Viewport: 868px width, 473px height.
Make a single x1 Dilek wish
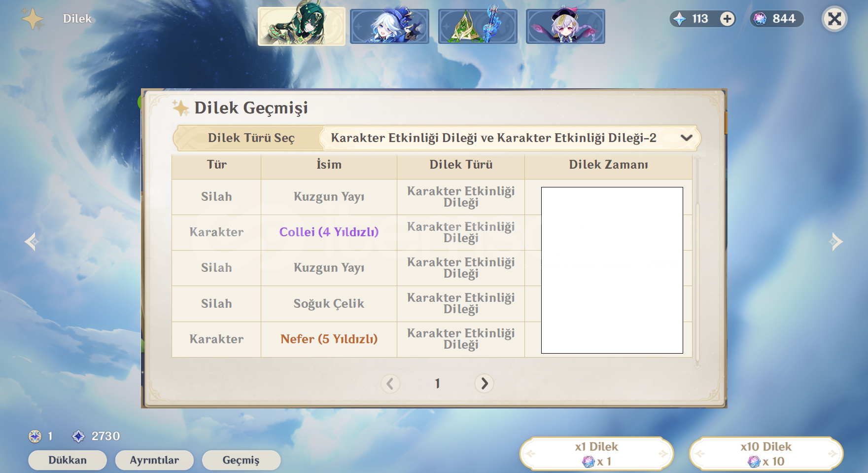pyautogui.click(x=596, y=454)
